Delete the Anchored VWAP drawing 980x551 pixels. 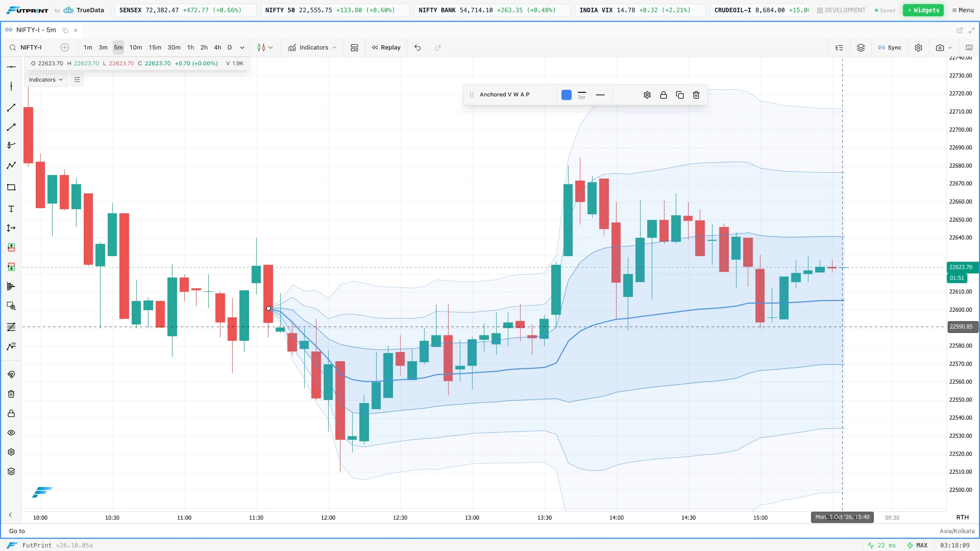point(696,95)
